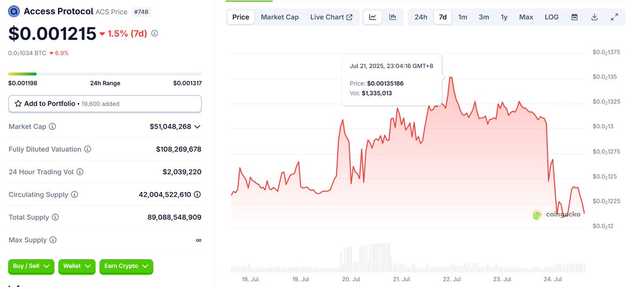Set chart range to 7d
Viewport: 644px width, 287px height.
pos(443,17)
